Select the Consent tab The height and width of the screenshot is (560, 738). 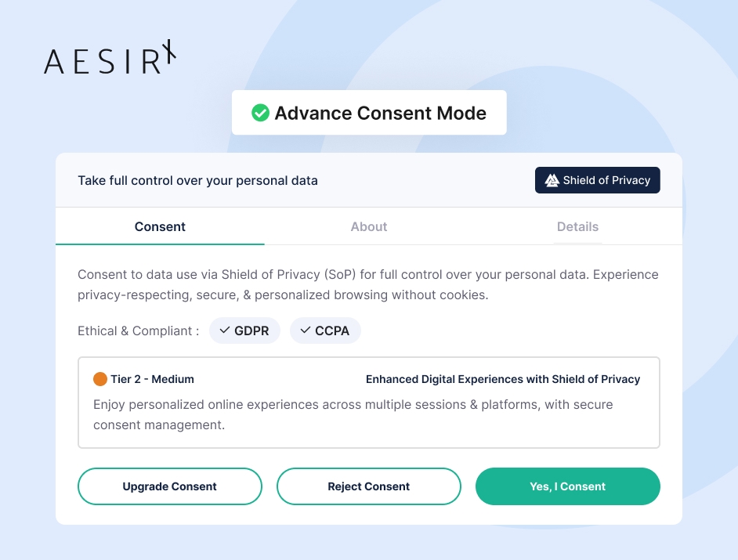click(x=159, y=226)
